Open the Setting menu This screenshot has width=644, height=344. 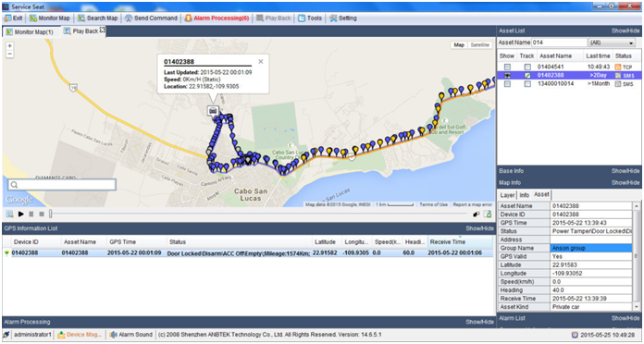[x=343, y=18]
